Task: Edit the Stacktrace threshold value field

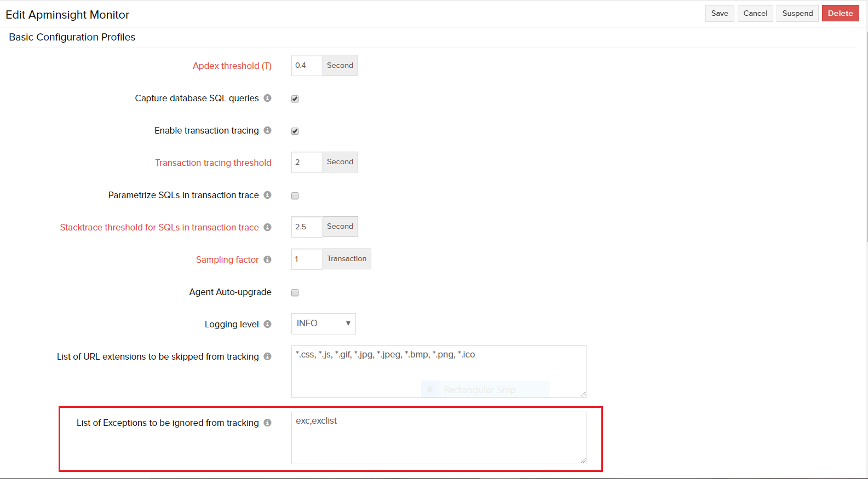Action: tap(307, 227)
